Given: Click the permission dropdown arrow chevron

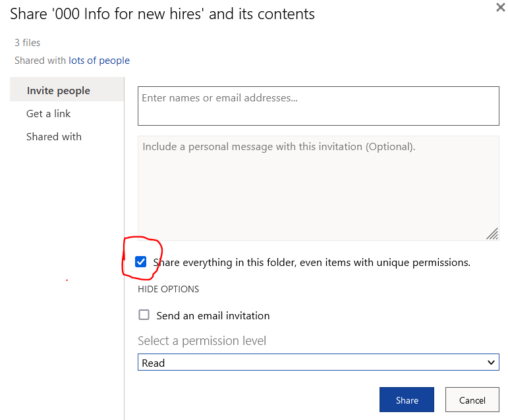Looking at the screenshot, I should [x=491, y=363].
